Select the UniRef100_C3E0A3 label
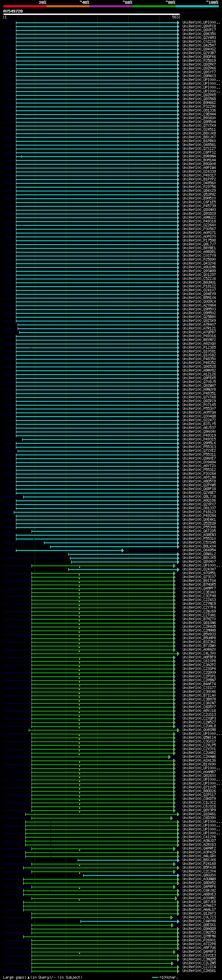 point(199,592)
